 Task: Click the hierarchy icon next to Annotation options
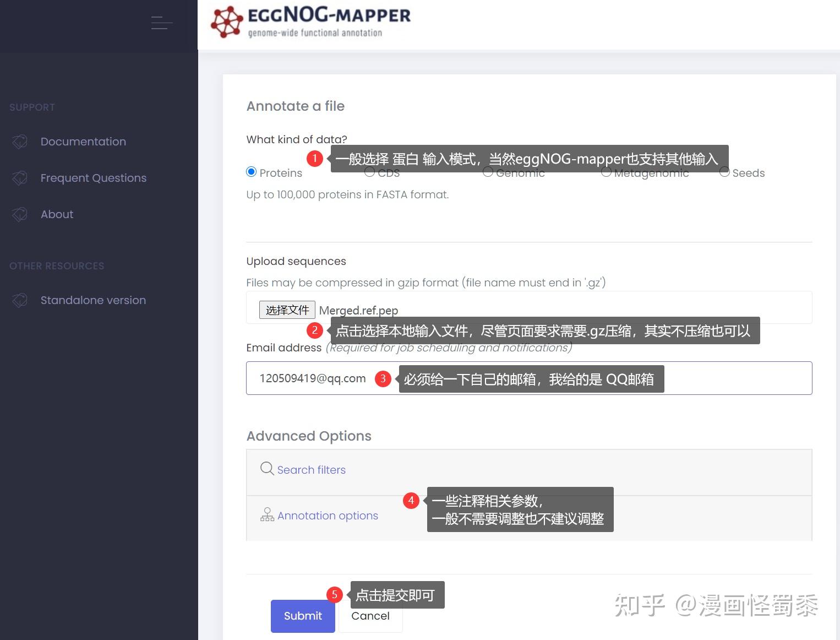pyautogui.click(x=267, y=514)
